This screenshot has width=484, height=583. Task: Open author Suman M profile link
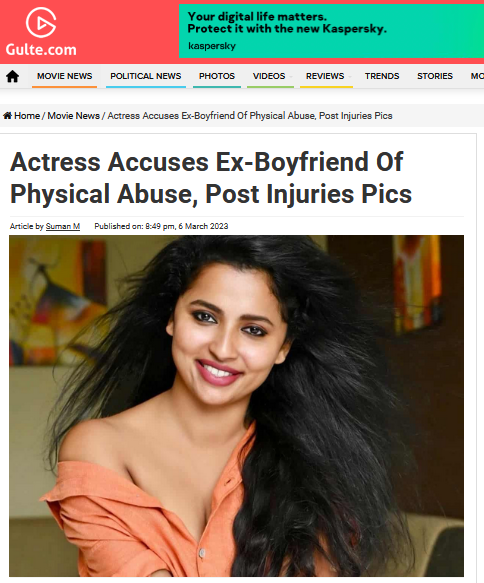pos(63,226)
